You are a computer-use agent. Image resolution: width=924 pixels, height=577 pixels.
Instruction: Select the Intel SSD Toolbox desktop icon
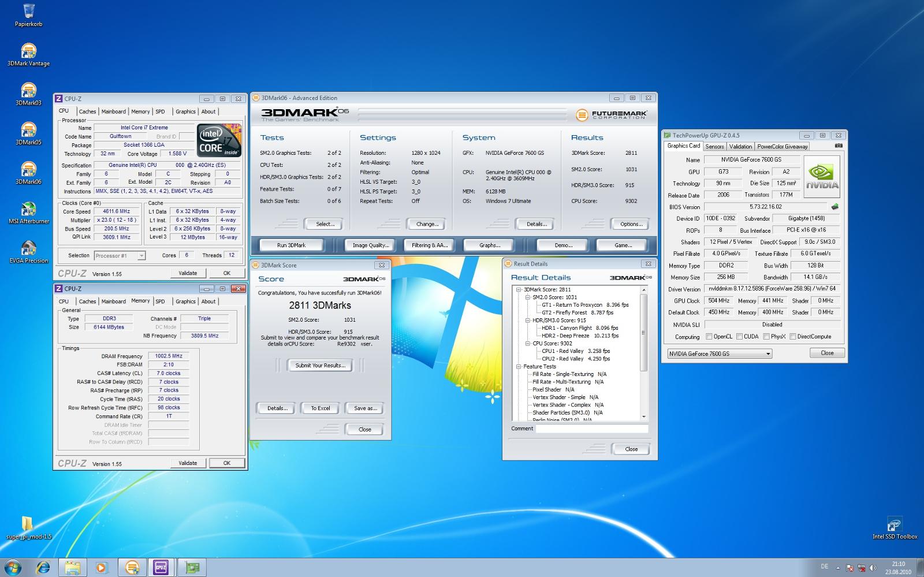(x=895, y=528)
